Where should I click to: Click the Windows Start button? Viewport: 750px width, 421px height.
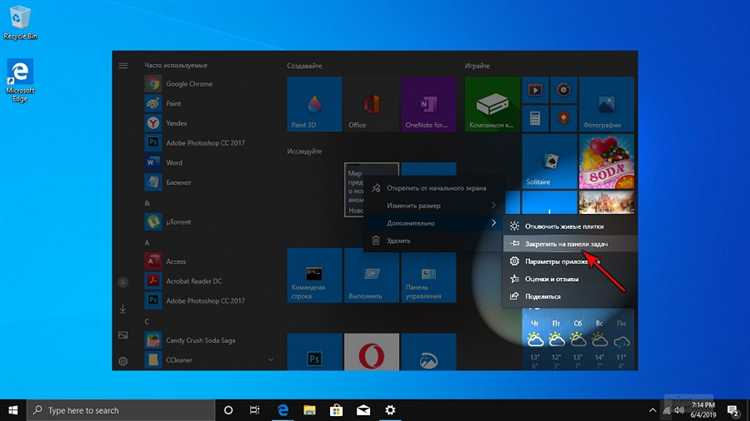13,410
